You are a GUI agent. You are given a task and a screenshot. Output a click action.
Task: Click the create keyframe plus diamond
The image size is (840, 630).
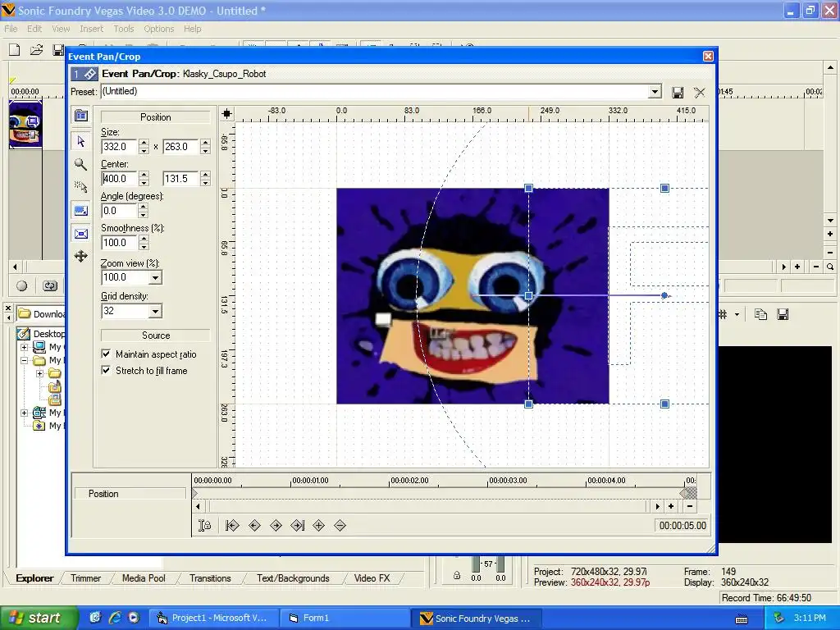319,526
